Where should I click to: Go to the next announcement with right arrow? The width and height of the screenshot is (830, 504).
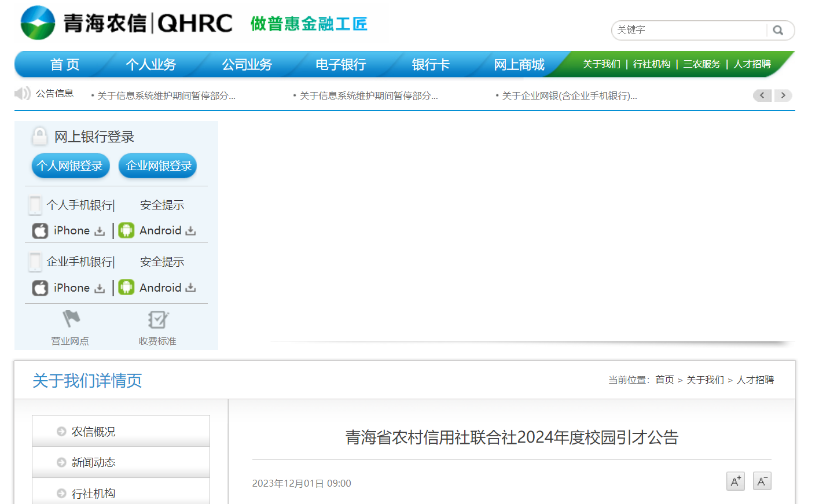pyautogui.click(x=783, y=95)
